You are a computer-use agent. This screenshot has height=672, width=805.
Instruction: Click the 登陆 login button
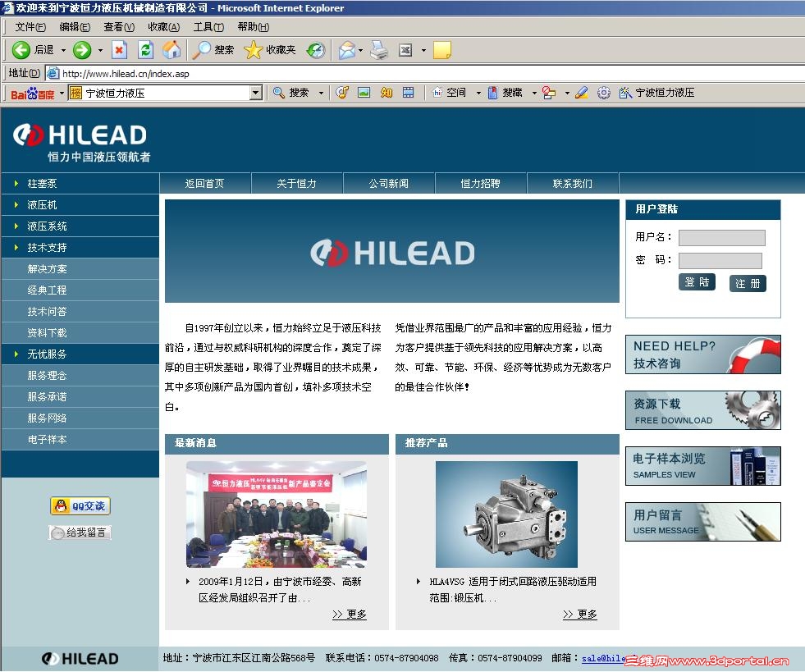tap(697, 282)
